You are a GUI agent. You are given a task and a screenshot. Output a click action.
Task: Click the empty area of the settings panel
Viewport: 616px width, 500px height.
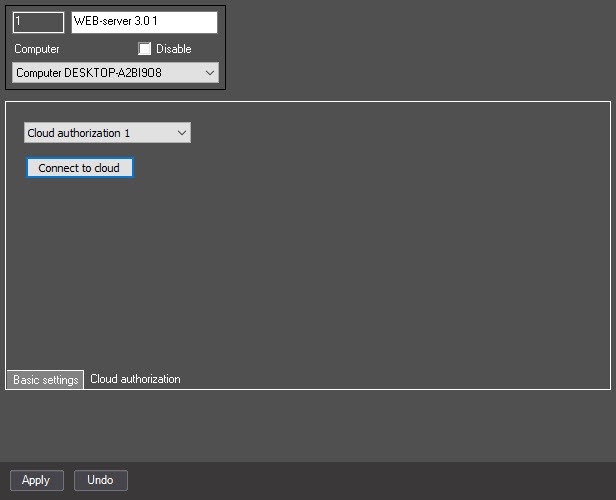tap(354, 255)
